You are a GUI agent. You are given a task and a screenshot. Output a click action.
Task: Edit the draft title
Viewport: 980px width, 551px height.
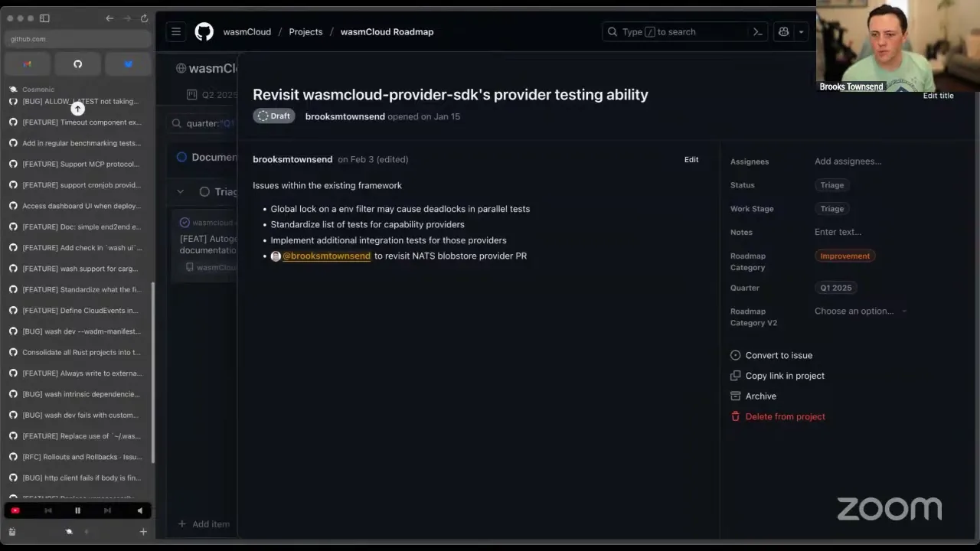click(x=938, y=96)
